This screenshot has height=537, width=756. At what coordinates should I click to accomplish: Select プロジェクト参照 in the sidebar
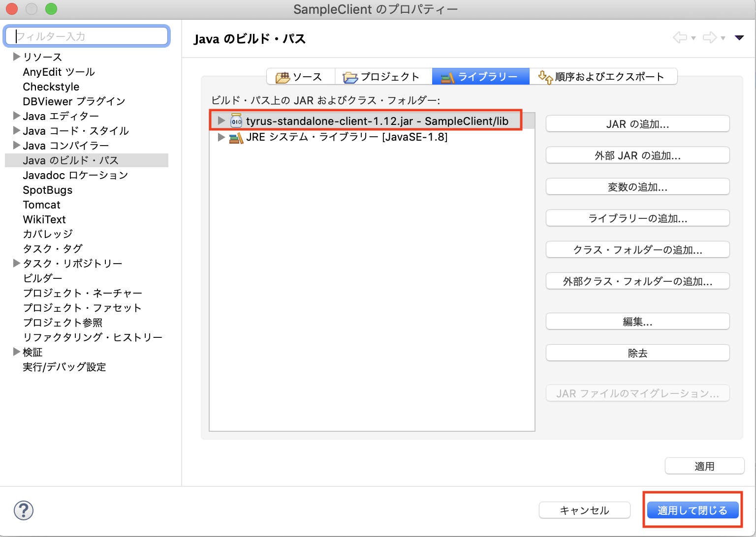point(63,323)
